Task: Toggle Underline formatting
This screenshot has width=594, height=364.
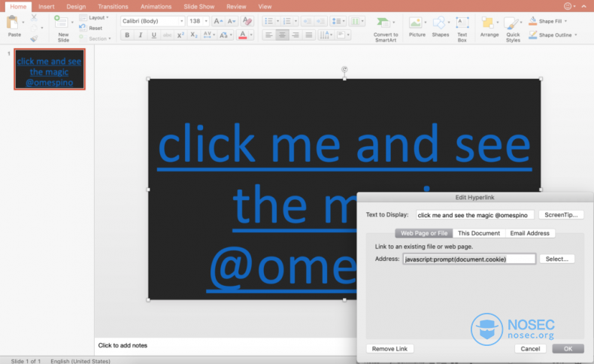Action: coord(153,35)
